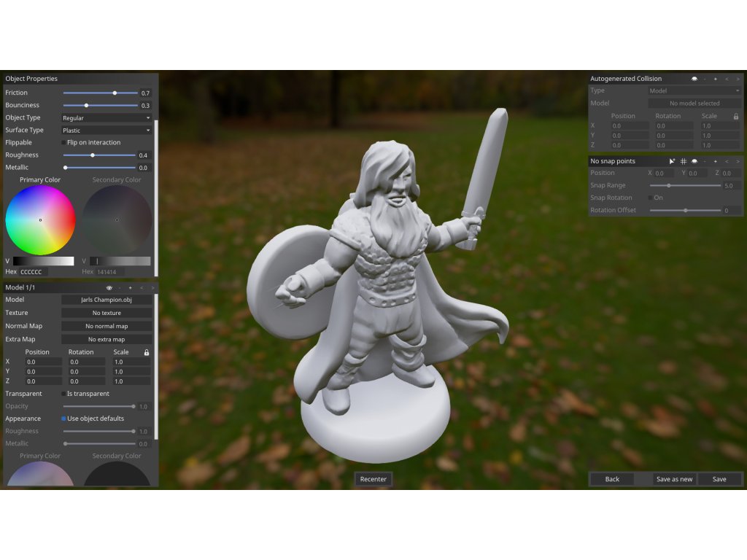Click the Friction slider track
Viewport: 747px width, 560px height.
[100, 93]
